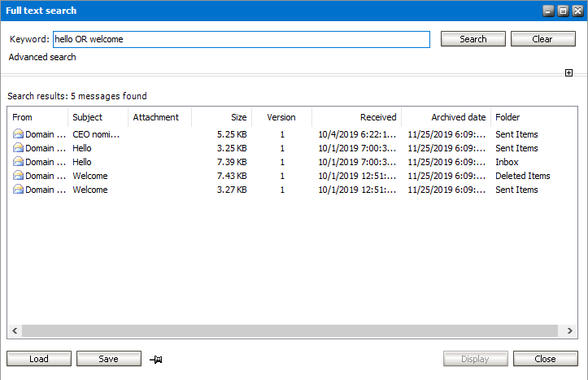Click the Search button
588x380 pixels.
(x=473, y=39)
